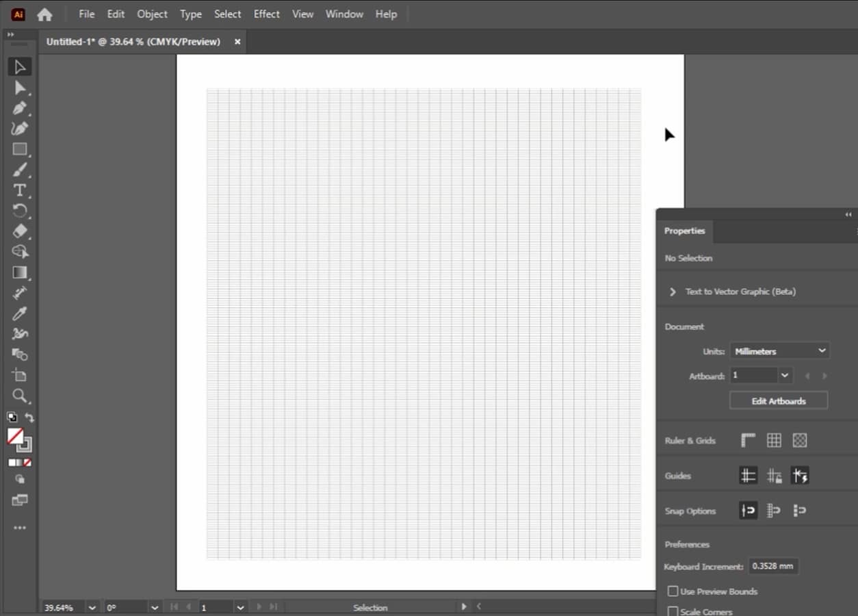Expand Text to Vector Graphic (Beta) section
858x616 pixels.
(x=673, y=292)
